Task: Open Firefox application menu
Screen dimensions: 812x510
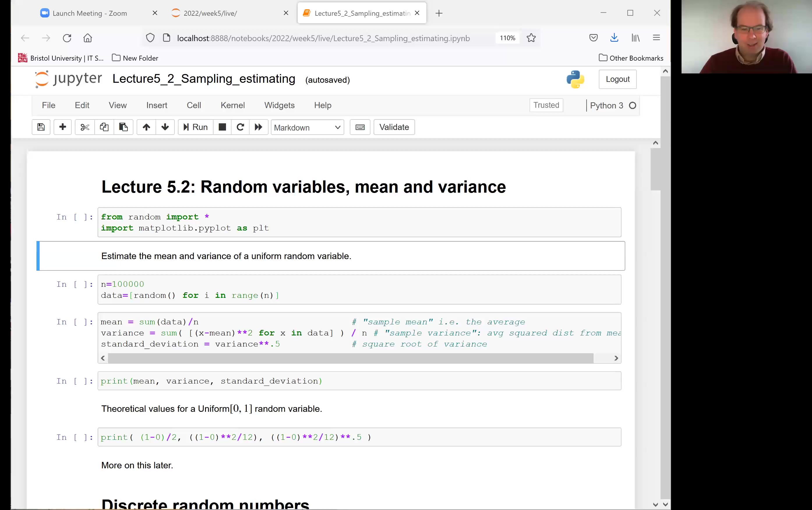Action: pos(656,37)
